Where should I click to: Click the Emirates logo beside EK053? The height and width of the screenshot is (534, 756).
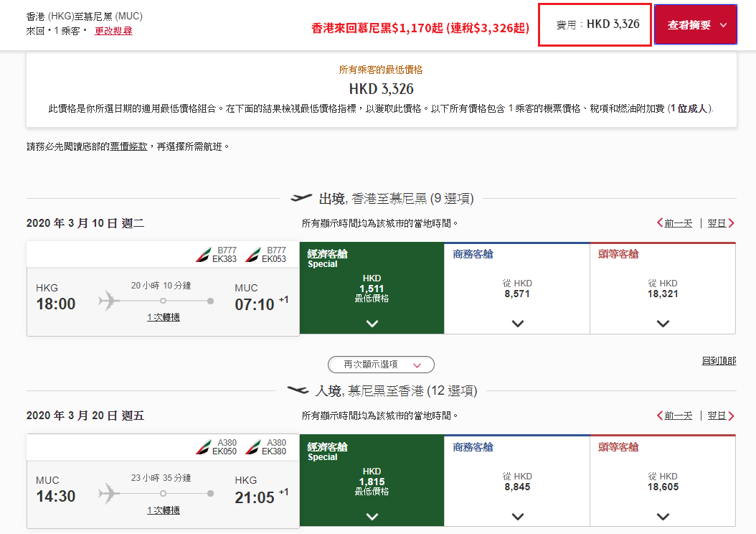pos(252,255)
